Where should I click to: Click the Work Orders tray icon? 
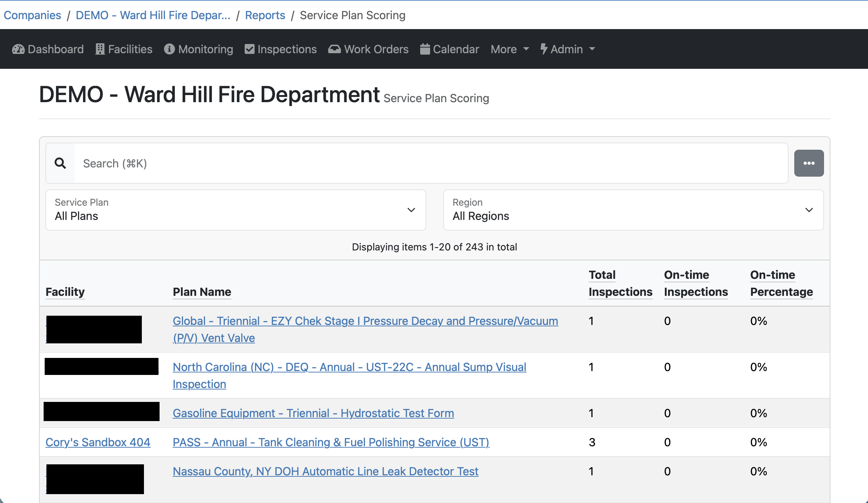[x=334, y=49]
